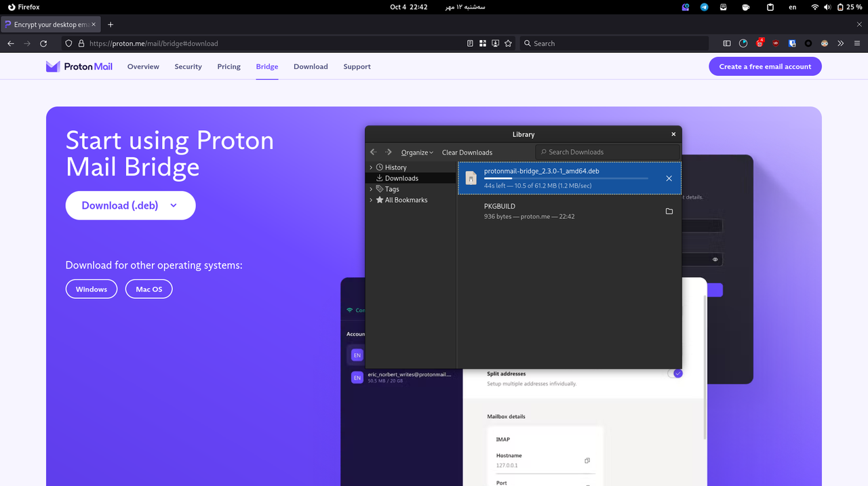Select the PKGBUILD download entry
Image resolution: width=868 pixels, height=486 pixels.
569,211
